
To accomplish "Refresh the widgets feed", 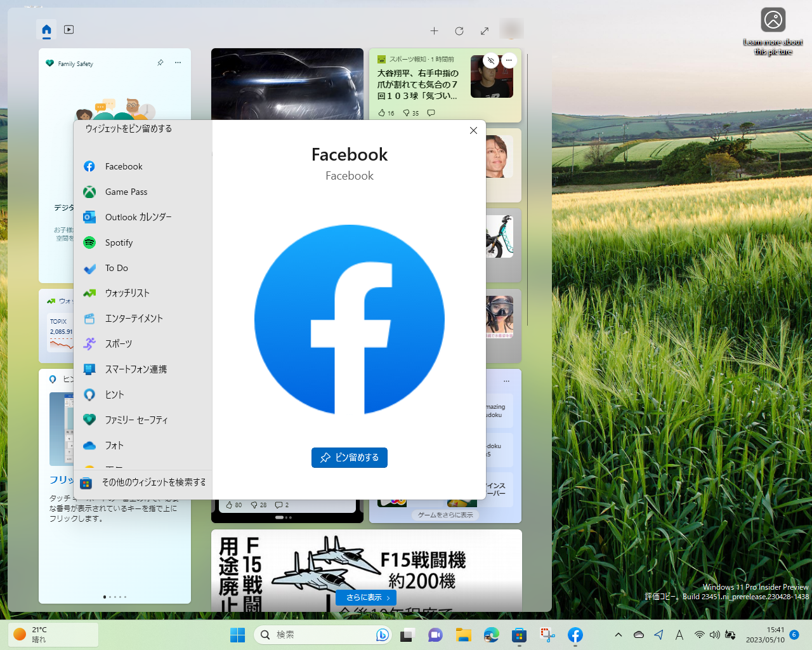I will [x=459, y=30].
